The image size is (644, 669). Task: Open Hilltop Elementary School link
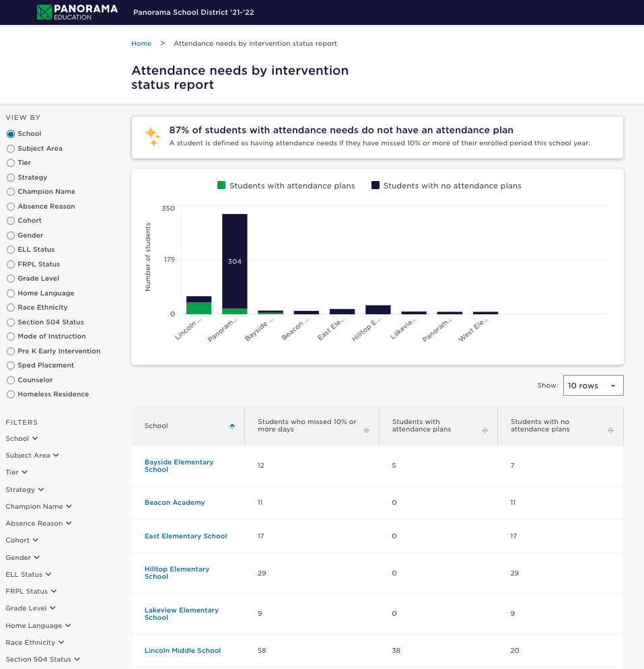click(x=176, y=573)
